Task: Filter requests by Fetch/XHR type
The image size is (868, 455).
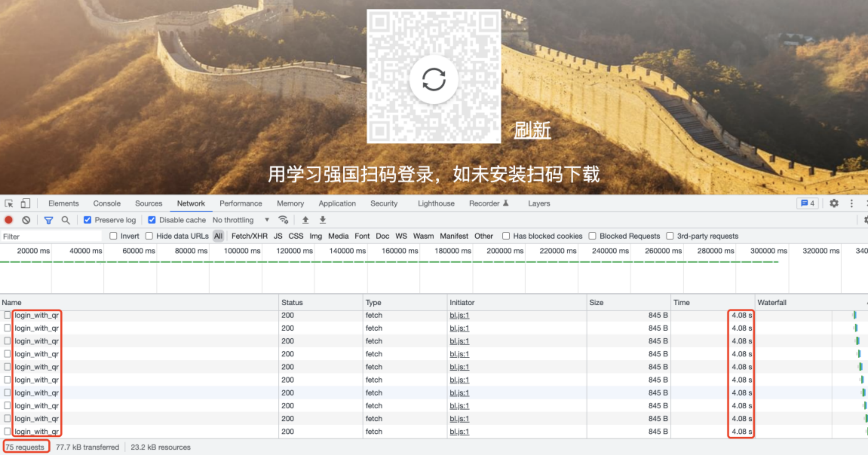Action: pos(249,236)
